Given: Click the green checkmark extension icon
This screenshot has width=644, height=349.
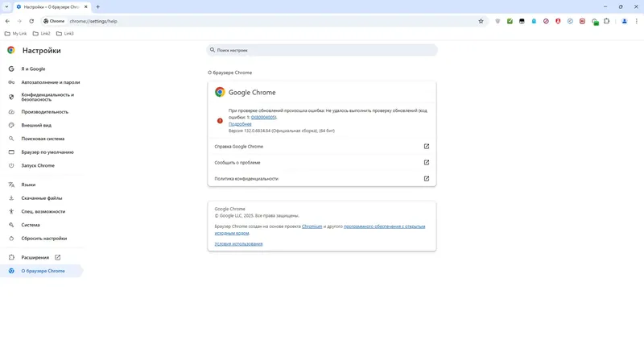Looking at the screenshot, I should click(x=510, y=21).
